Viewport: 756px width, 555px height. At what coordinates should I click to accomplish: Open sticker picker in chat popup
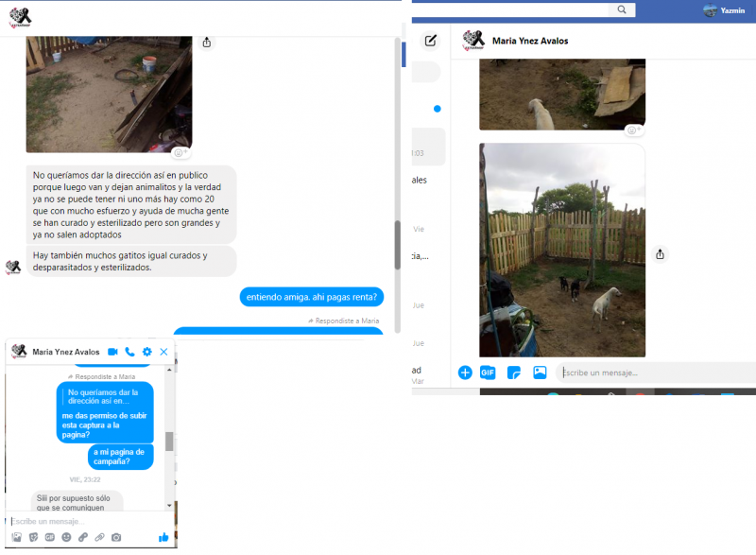33,537
